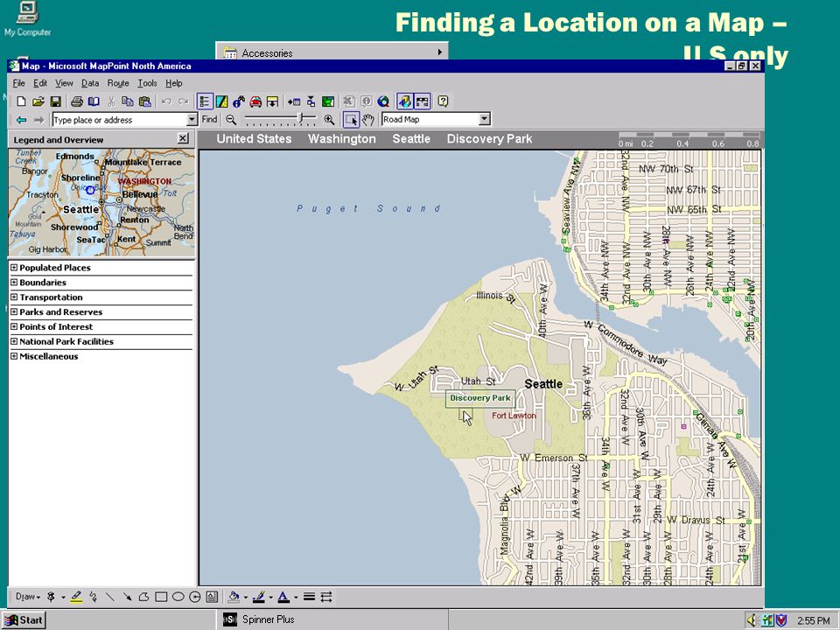
Task: Select the Oval drawing tool
Action: 178,597
